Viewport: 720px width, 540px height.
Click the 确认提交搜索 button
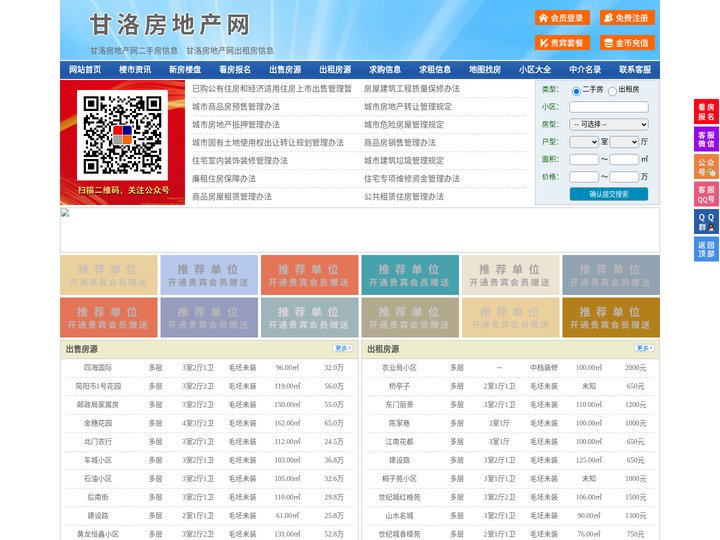(x=609, y=194)
